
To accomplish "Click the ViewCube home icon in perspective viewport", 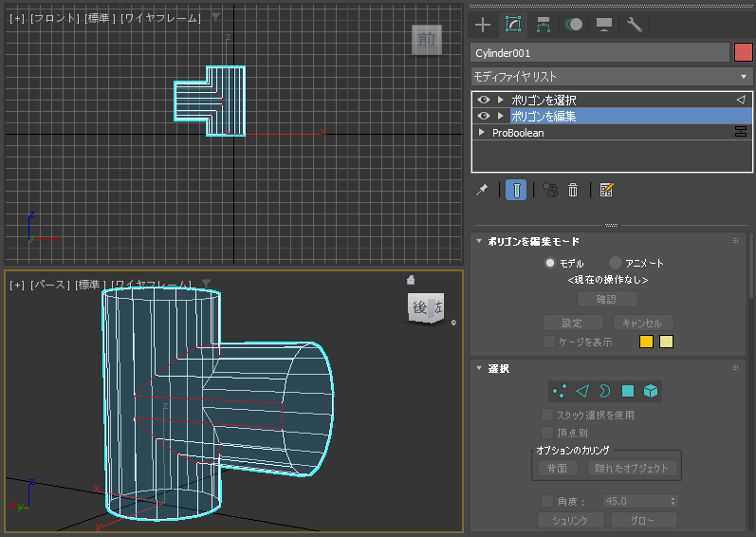I will click(411, 280).
